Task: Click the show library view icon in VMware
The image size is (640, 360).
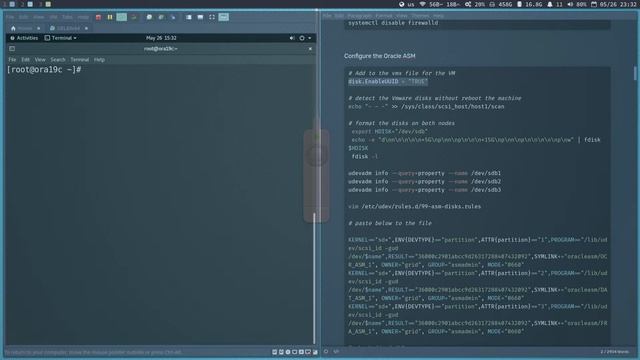Action: (x=189, y=17)
